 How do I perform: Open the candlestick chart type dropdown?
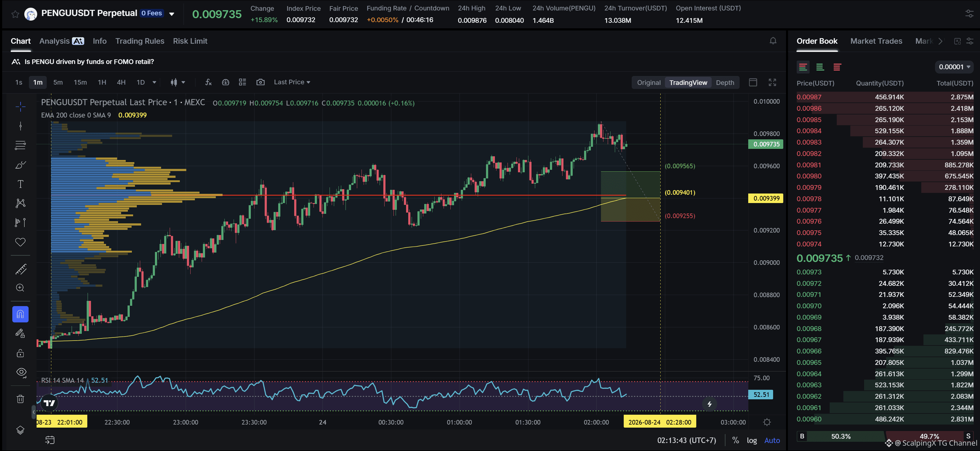tap(178, 82)
